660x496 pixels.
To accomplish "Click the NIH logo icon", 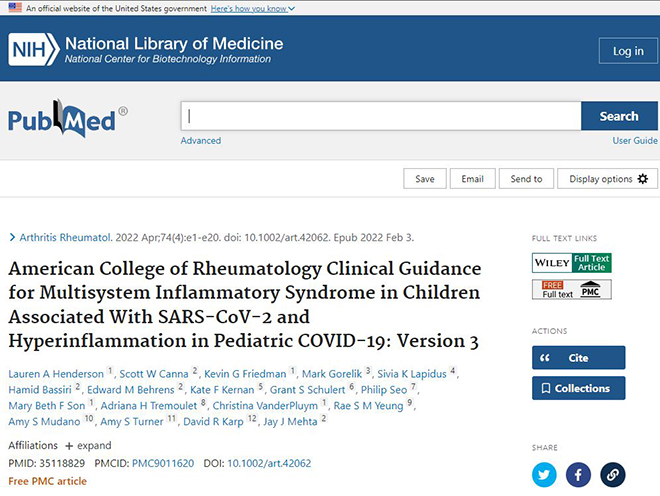I will 34,50.
